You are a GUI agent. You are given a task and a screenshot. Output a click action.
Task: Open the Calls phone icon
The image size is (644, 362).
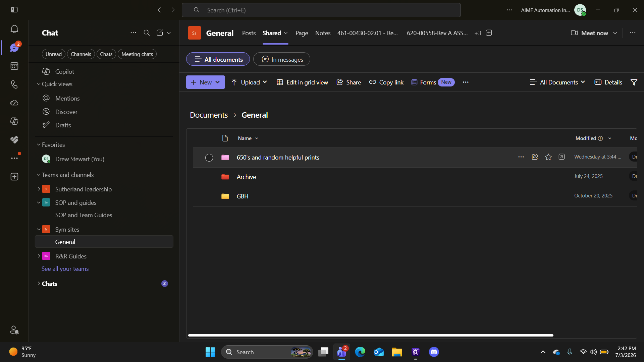coord(14,84)
